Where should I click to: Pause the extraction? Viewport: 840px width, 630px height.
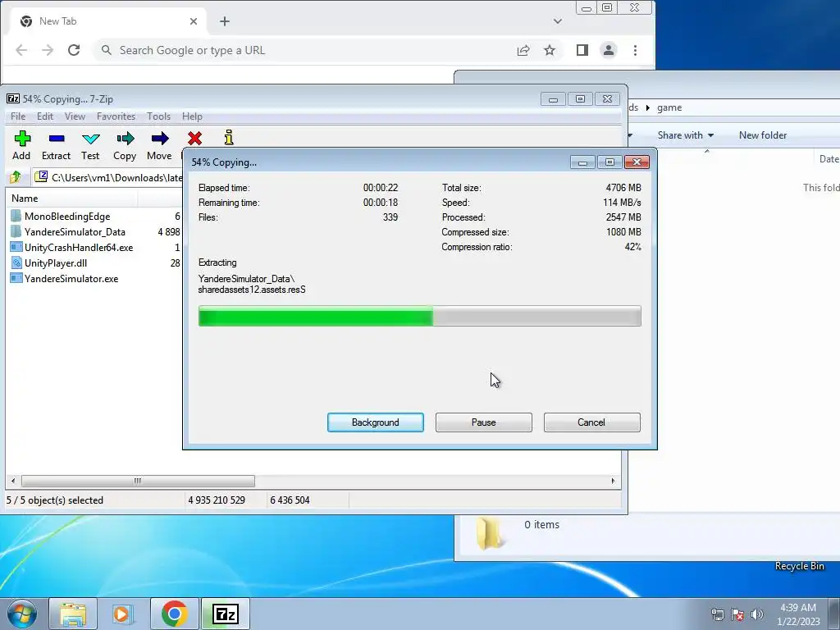pos(484,422)
